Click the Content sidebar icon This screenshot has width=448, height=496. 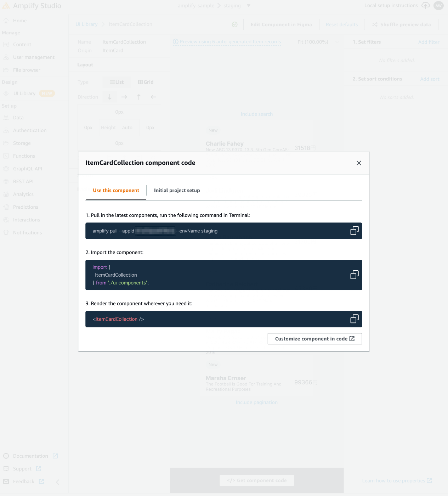pyautogui.click(x=6, y=45)
